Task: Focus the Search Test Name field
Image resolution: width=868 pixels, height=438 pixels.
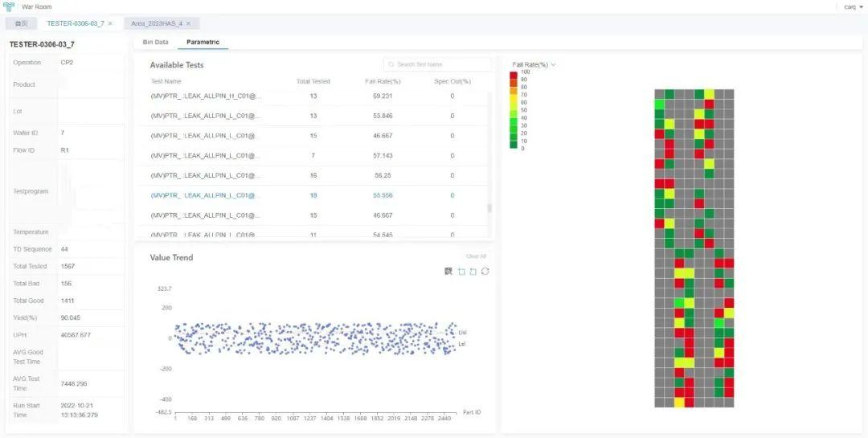Action: coord(437,65)
